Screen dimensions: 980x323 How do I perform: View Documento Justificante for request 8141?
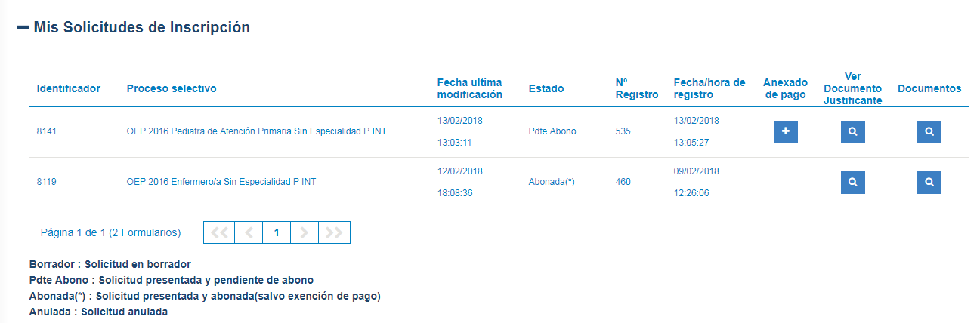coord(853,131)
